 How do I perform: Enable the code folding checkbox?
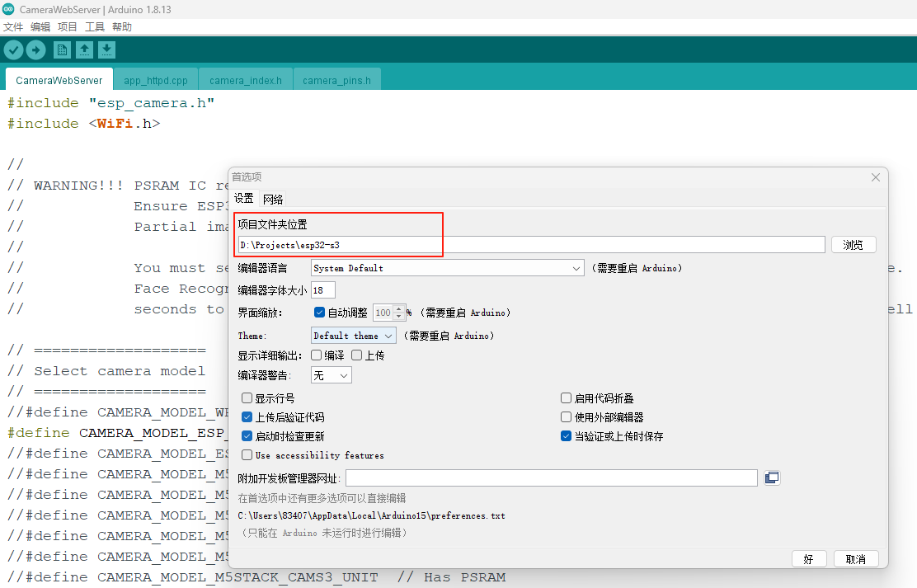pyautogui.click(x=566, y=398)
